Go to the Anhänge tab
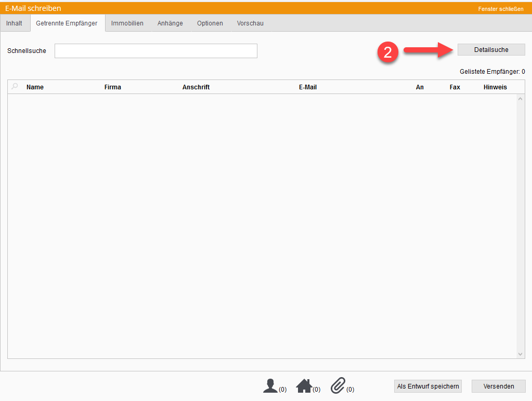This screenshot has width=532, height=401. [170, 23]
